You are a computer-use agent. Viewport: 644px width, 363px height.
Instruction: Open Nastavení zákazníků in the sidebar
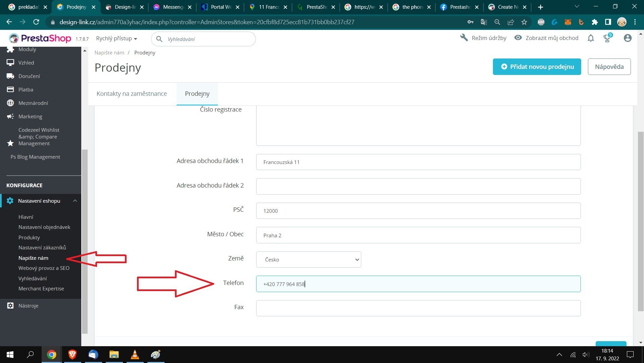42,247
